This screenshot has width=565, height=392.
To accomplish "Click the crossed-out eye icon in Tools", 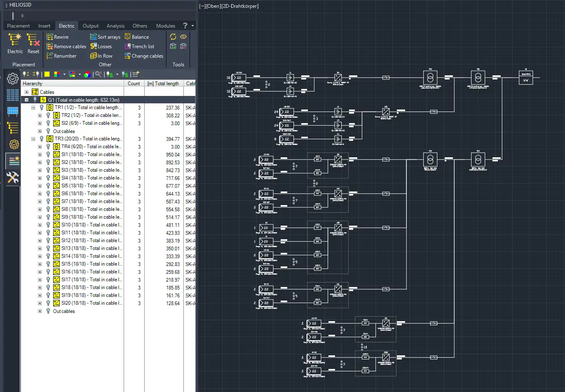I will [183, 37].
